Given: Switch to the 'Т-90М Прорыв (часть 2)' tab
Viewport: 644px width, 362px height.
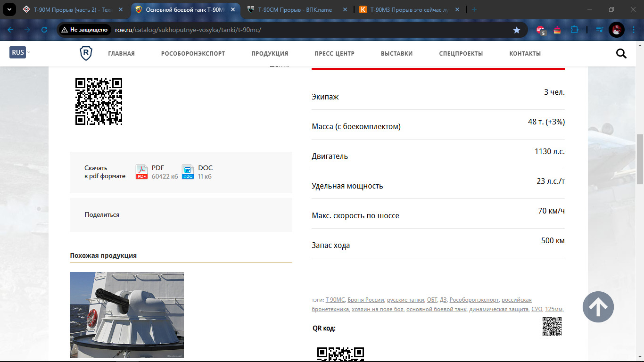Looking at the screenshot, I should 73,9.
